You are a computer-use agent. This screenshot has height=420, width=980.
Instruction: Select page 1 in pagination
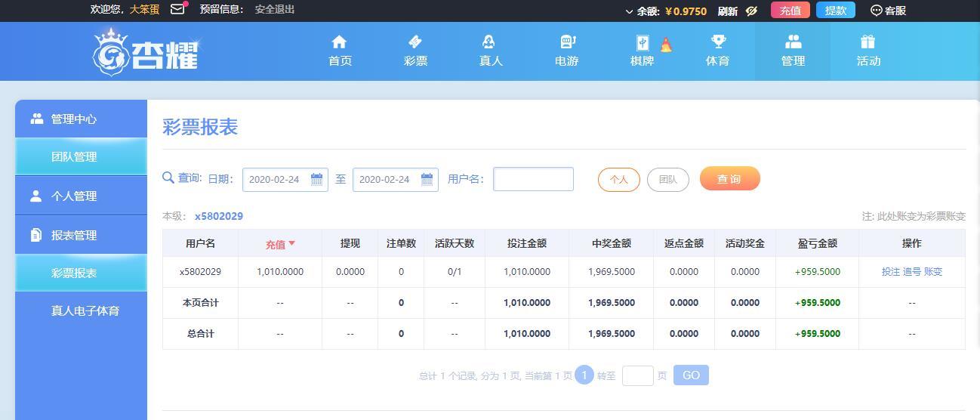(584, 375)
